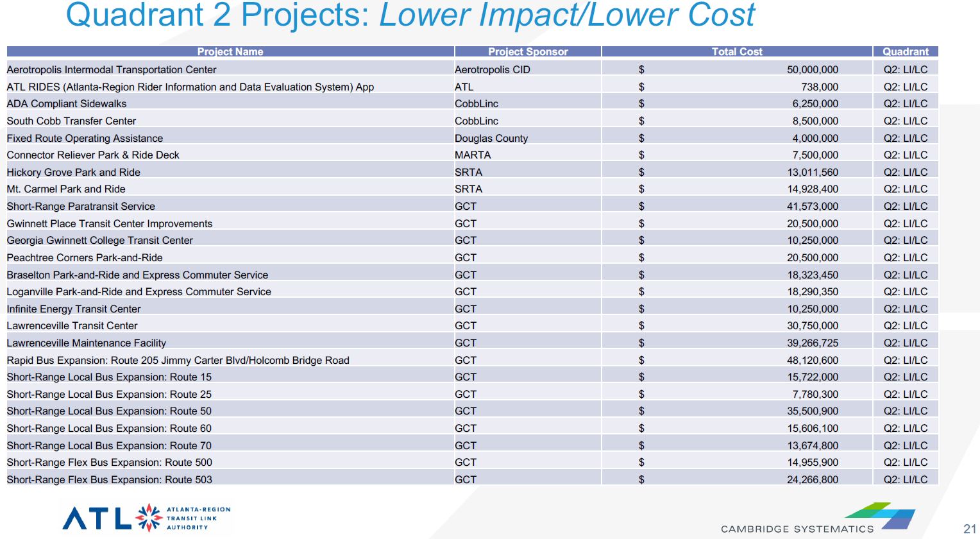Click the 'Project Sponsor' column header

click(x=528, y=52)
